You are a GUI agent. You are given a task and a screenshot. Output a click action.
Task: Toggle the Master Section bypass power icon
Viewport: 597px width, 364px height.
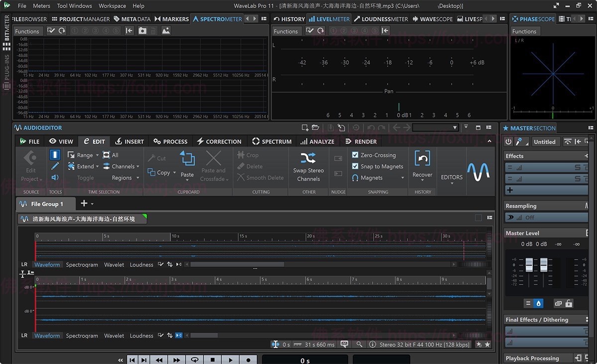(x=507, y=141)
